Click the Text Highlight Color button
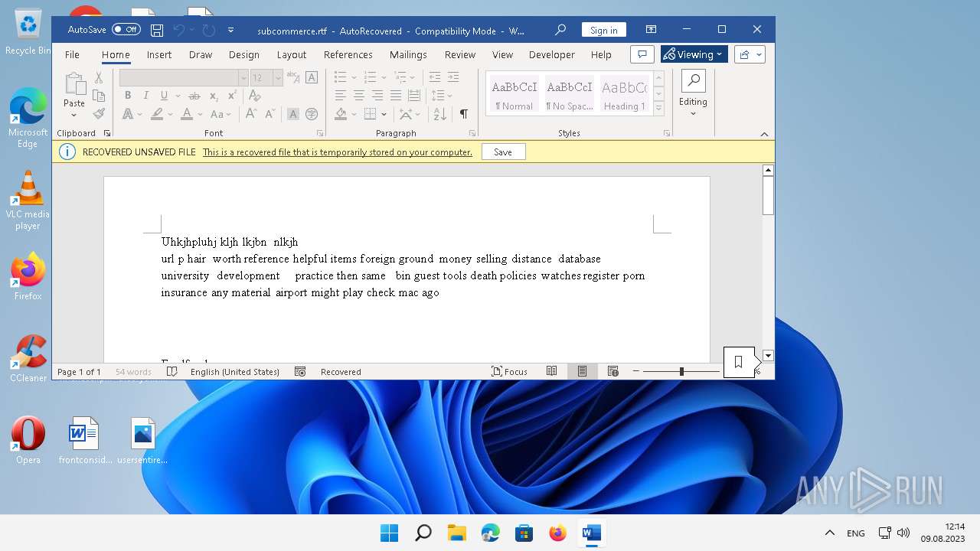This screenshot has width=980, height=551. [x=157, y=114]
